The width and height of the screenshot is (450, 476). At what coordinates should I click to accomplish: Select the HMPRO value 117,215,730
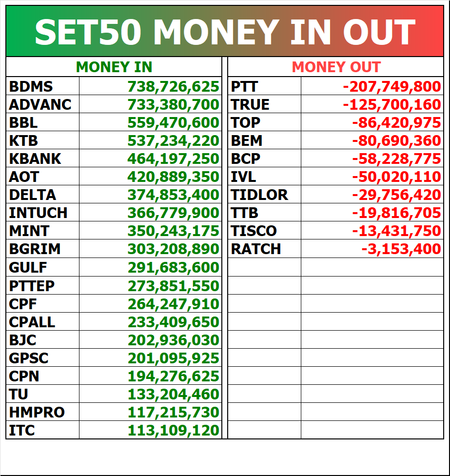173,412
